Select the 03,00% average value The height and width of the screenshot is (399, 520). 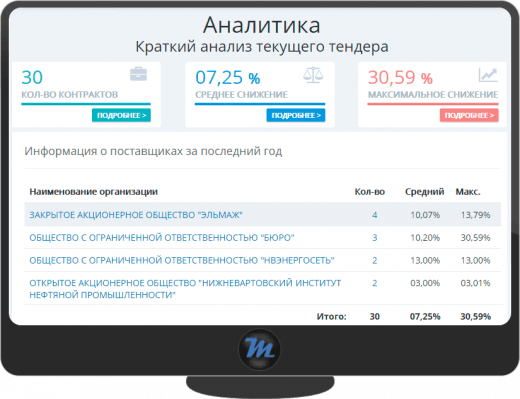pos(425,283)
